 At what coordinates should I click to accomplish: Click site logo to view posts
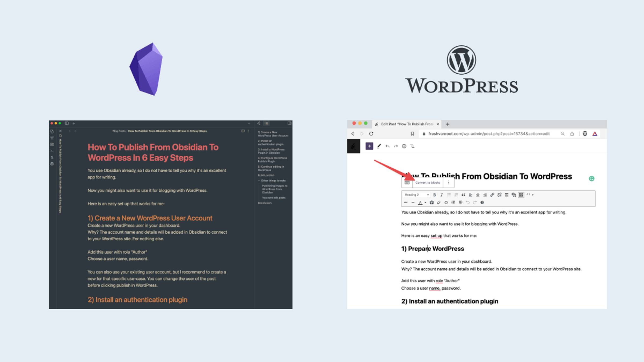pyautogui.click(x=354, y=146)
